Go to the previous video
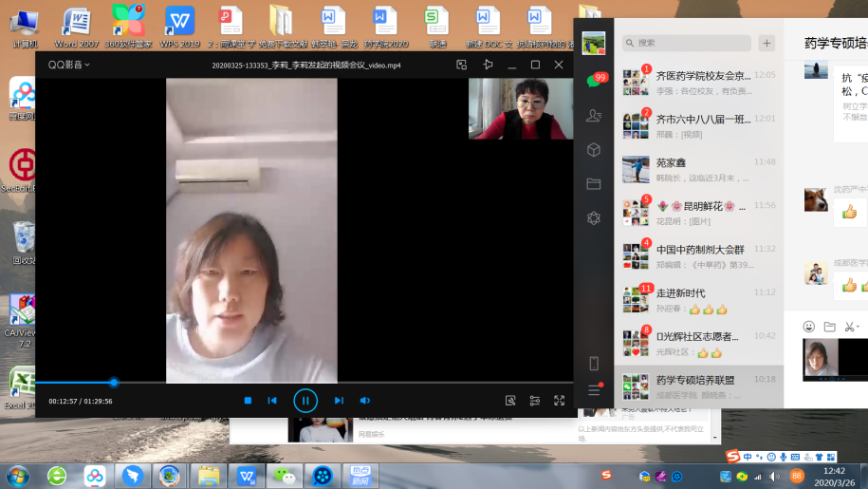 272,401
